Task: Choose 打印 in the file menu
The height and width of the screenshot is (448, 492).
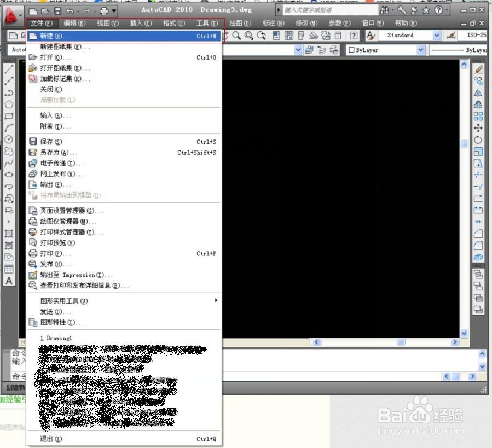Action: (x=124, y=253)
